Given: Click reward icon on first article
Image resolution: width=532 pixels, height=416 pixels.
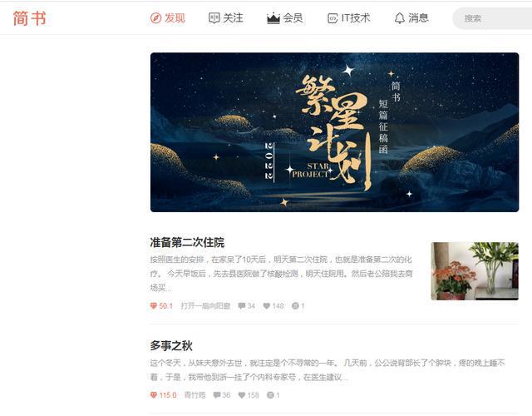Looking at the screenshot, I should point(295,306).
